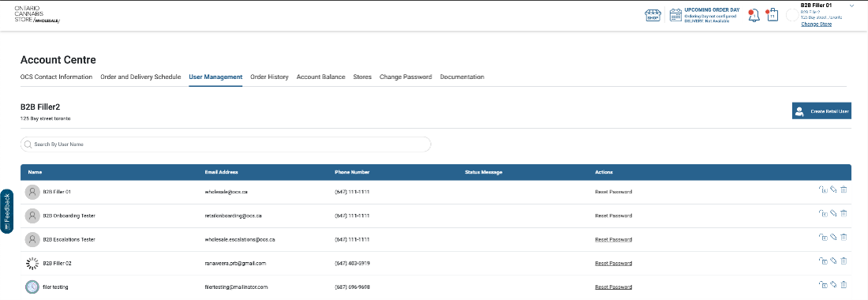Screen dimensions: 868x300
Task: Click the unlock icon for B2B Filler 01
Action: 823,189
